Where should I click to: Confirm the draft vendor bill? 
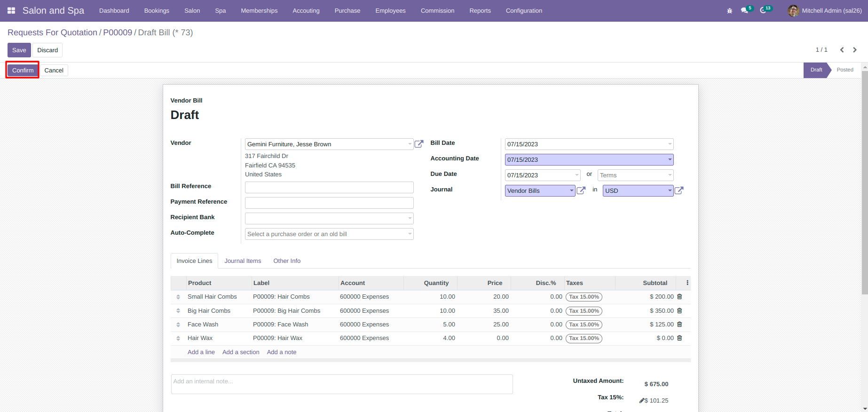23,70
